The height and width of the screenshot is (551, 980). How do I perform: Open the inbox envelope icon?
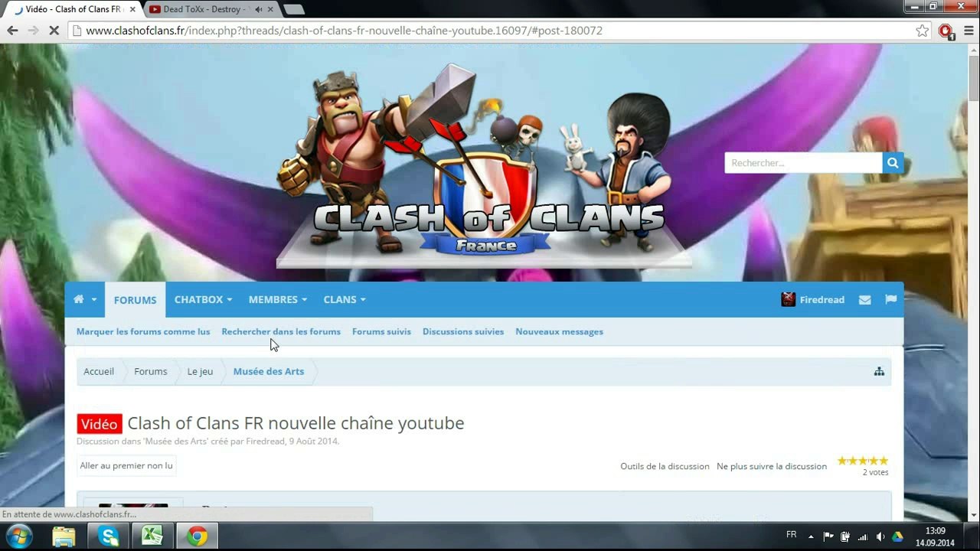(x=865, y=300)
